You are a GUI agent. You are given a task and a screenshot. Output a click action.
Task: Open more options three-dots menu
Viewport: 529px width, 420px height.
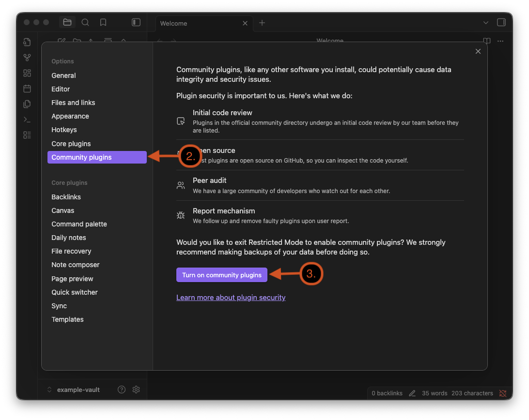[500, 41]
